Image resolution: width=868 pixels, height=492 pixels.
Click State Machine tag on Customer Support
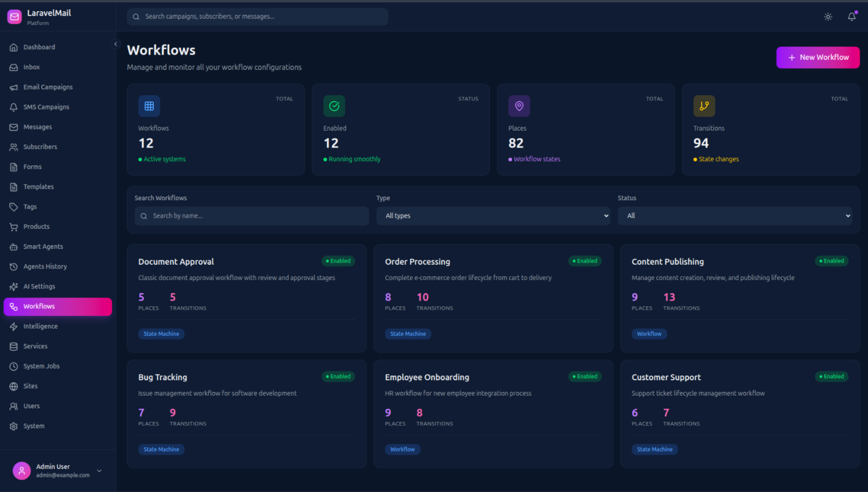point(655,449)
